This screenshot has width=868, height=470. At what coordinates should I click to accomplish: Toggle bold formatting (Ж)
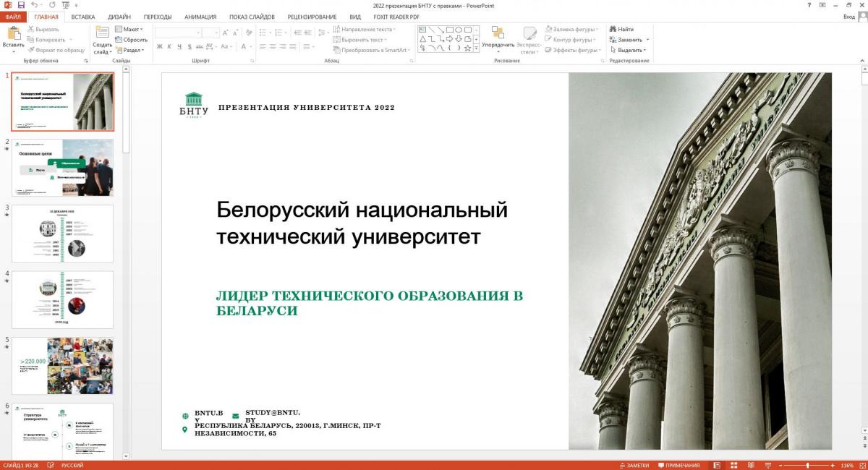coord(159,46)
